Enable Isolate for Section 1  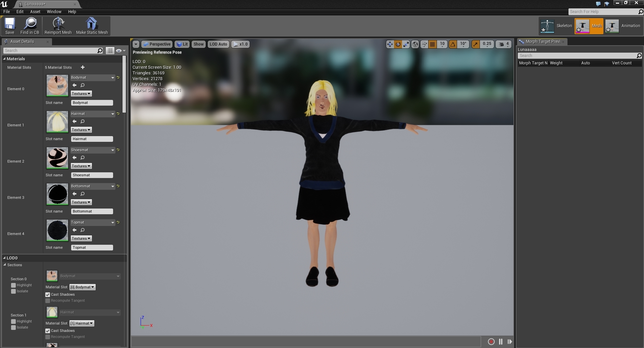pos(13,328)
